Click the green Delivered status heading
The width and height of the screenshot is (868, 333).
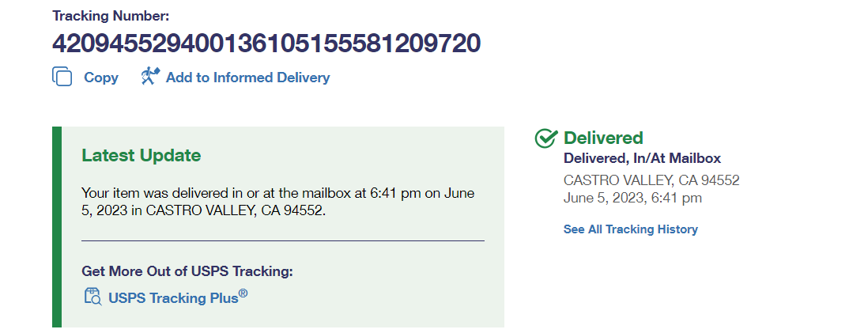click(603, 138)
